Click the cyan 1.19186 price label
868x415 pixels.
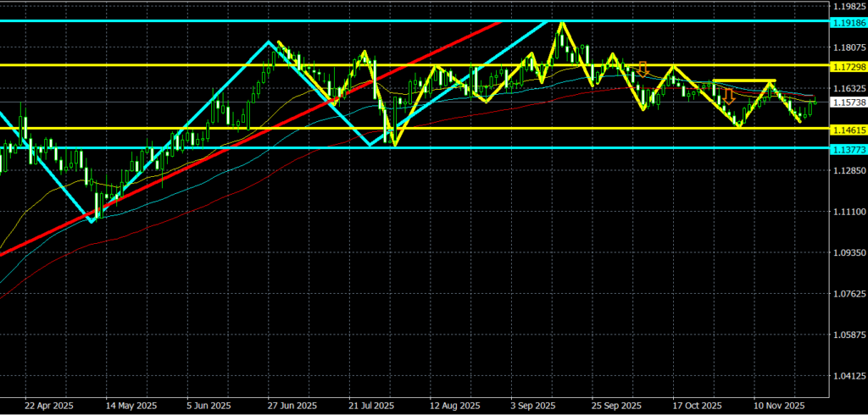(x=846, y=20)
